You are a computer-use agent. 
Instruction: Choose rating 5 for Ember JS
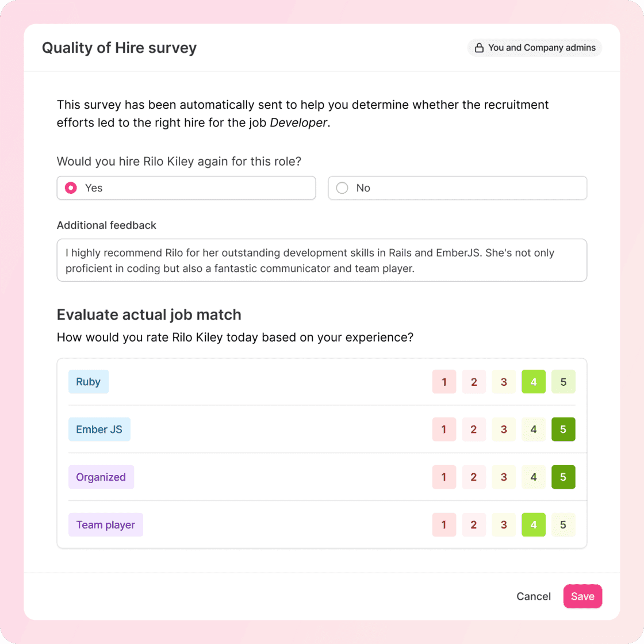(563, 429)
